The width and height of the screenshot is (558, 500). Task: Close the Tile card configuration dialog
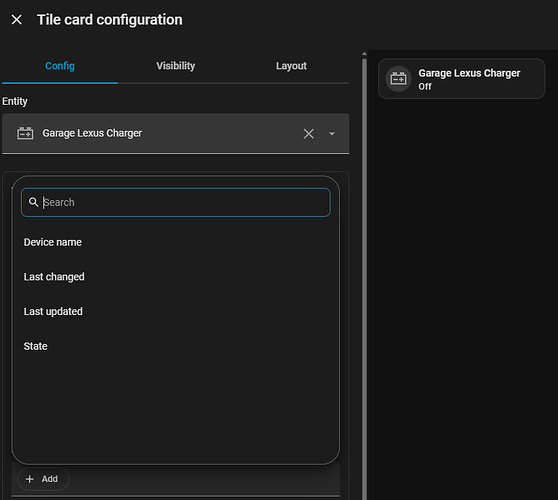pyautogui.click(x=16, y=20)
